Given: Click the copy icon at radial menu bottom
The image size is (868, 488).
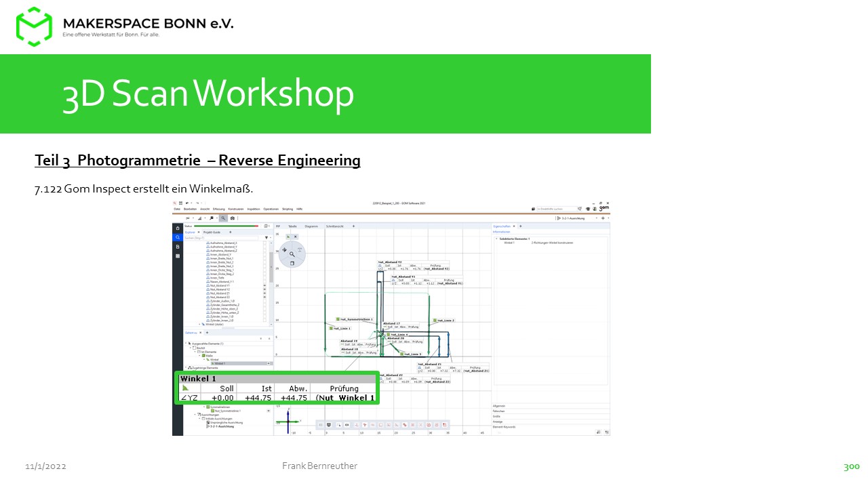Looking at the screenshot, I should coord(292,264).
